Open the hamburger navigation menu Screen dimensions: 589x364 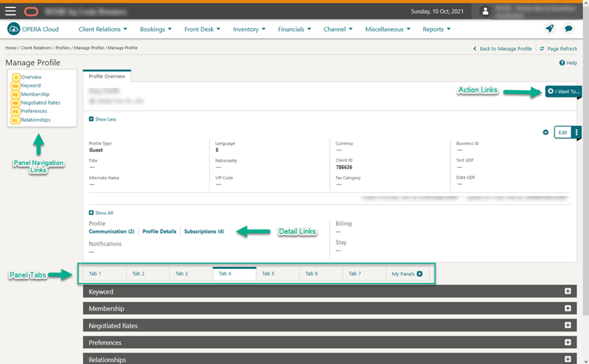(x=10, y=11)
